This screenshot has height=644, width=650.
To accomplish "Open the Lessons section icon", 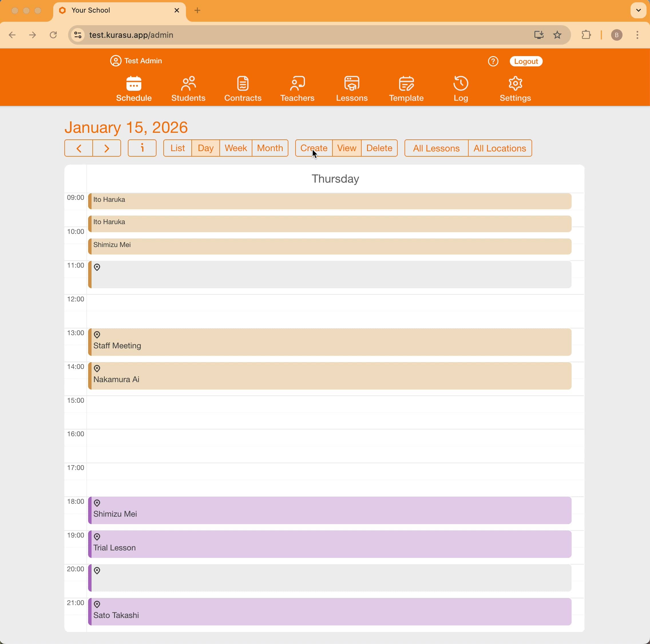I will coord(352,88).
